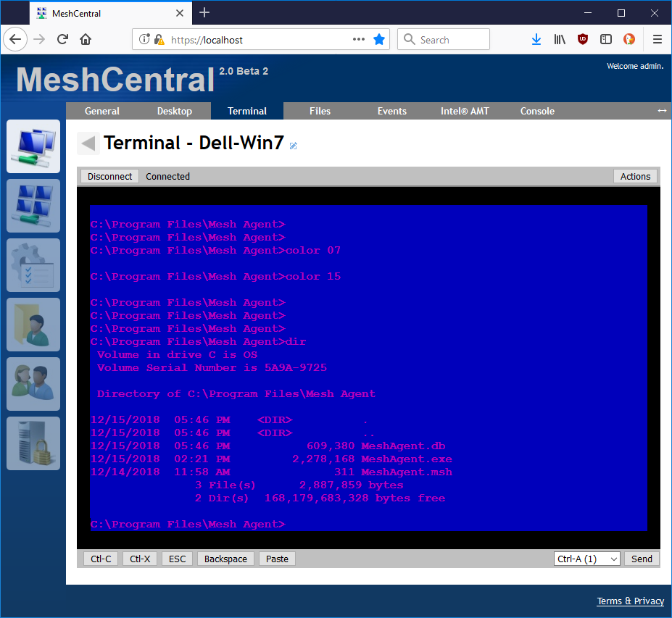Close the MeshCentral browser tab
Screen dimensions: 672x618
[x=180, y=13]
